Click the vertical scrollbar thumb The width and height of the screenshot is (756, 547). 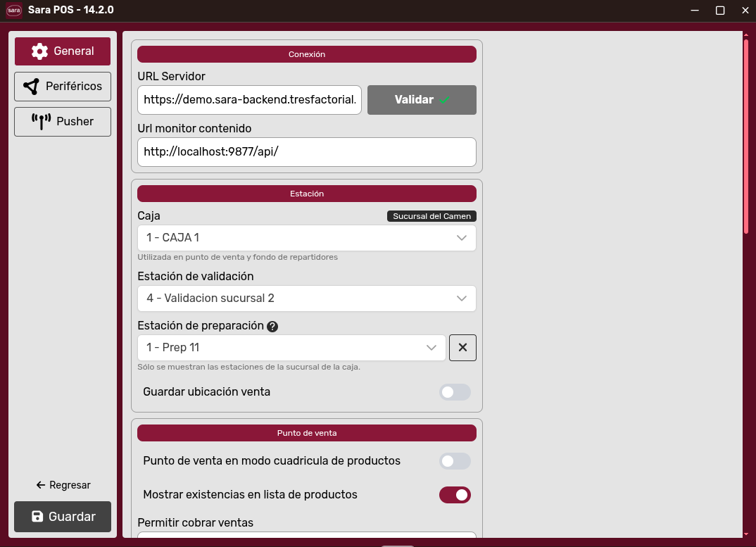[746, 136]
